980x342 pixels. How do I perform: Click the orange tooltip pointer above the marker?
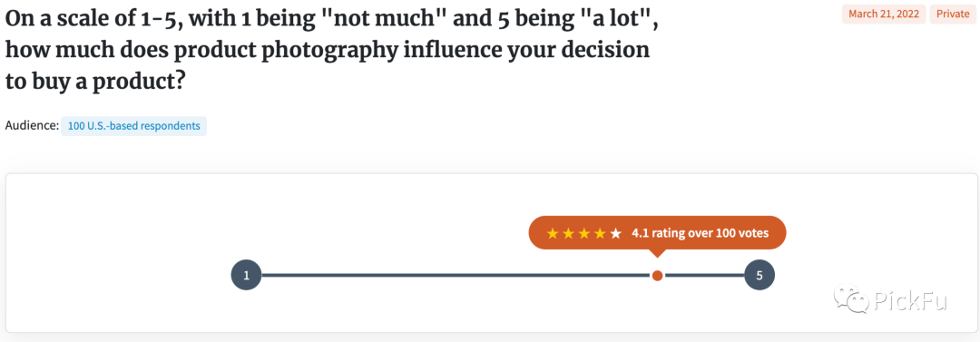pos(657,254)
